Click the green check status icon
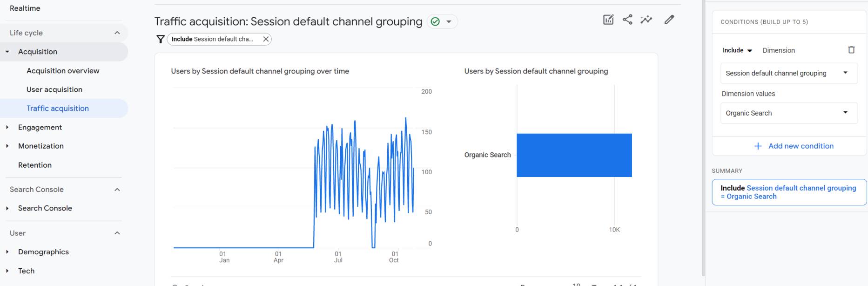Screen dimensions: 868x286 click(435, 21)
